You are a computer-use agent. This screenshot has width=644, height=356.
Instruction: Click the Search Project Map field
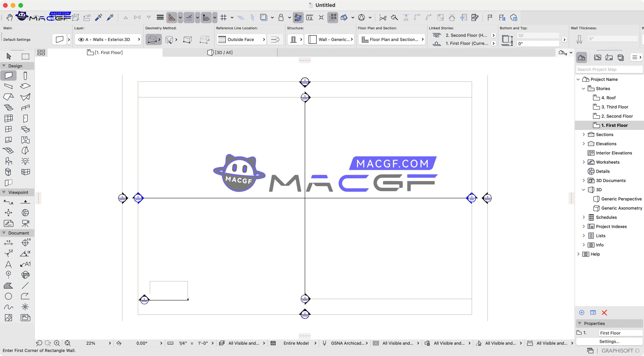609,70
